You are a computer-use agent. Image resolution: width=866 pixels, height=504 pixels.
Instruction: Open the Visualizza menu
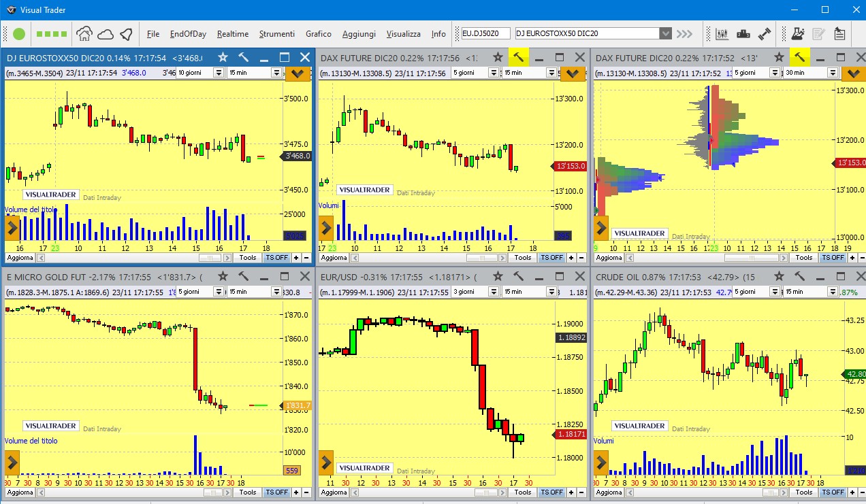click(x=404, y=34)
